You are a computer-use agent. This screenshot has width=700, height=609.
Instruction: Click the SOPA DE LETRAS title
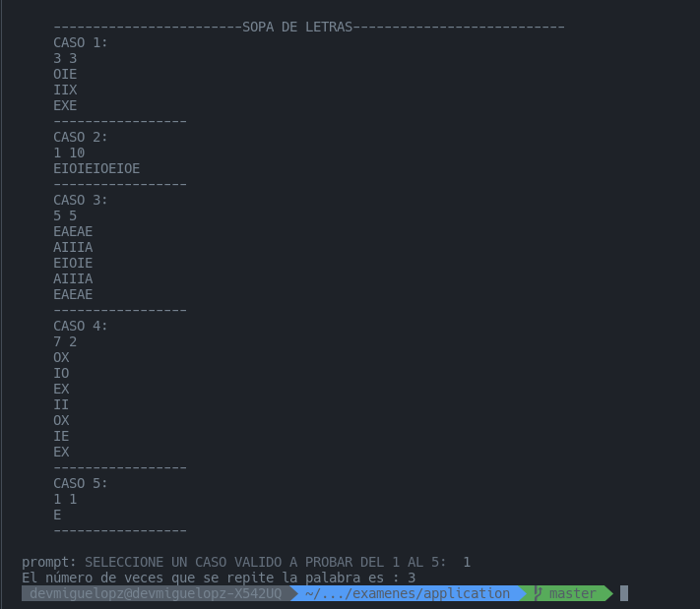[x=297, y=27]
